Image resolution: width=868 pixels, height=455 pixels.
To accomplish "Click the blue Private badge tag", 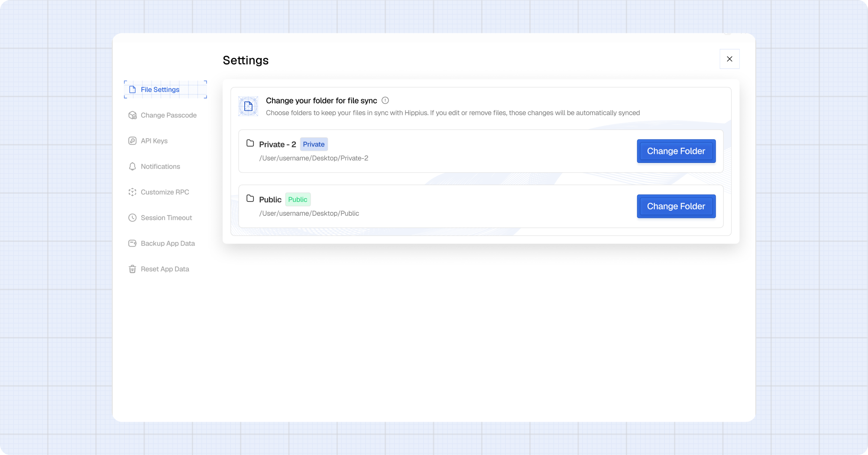I will pyautogui.click(x=314, y=144).
